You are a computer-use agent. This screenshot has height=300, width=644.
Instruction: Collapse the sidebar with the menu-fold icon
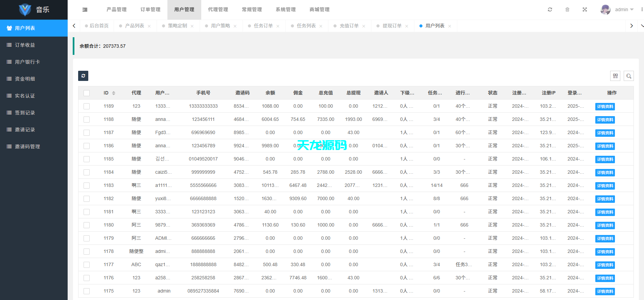click(x=85, y=10)
